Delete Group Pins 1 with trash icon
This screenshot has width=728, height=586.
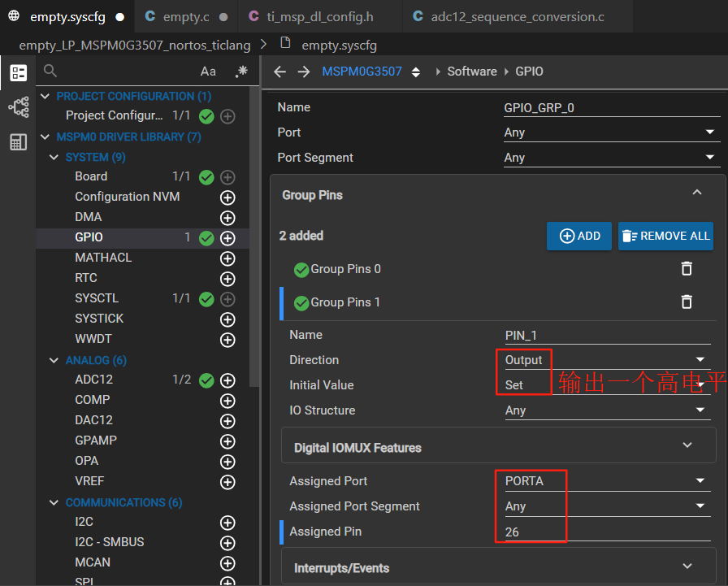687,302
